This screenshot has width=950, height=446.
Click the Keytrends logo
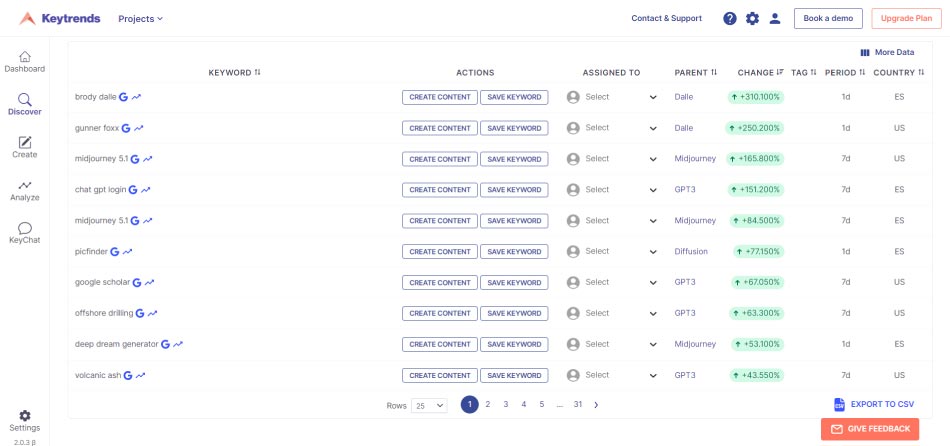point(59,18)
